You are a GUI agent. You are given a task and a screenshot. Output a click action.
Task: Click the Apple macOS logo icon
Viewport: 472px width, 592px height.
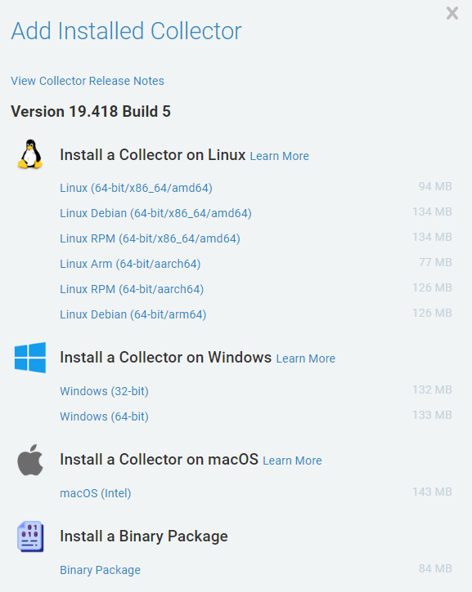[x=30, y=460]
